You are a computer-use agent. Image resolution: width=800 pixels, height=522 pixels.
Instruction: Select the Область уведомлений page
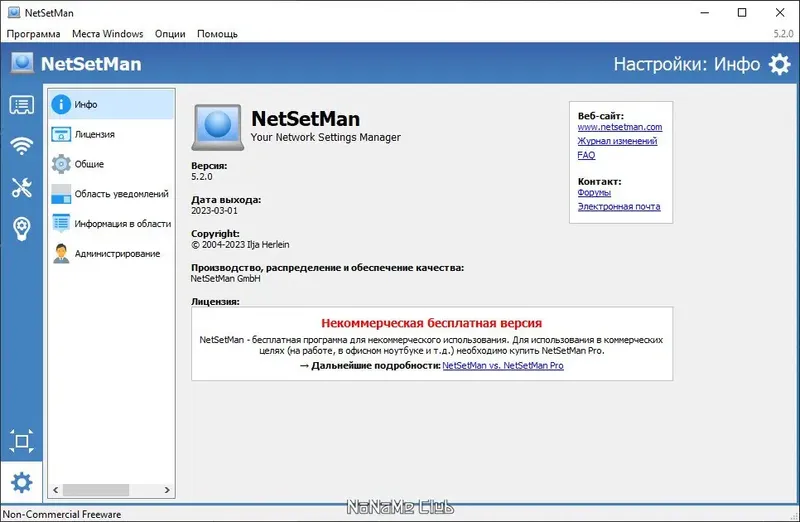click(112, 194)
